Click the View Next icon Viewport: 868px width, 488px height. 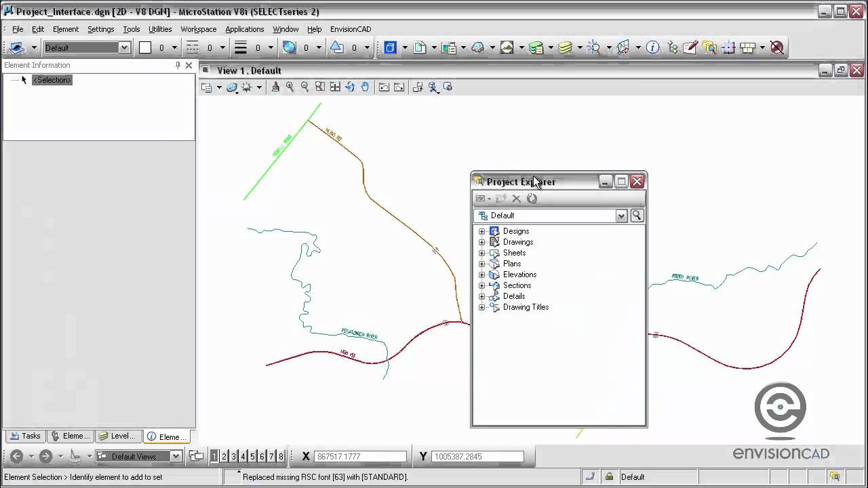click(399, 87)
